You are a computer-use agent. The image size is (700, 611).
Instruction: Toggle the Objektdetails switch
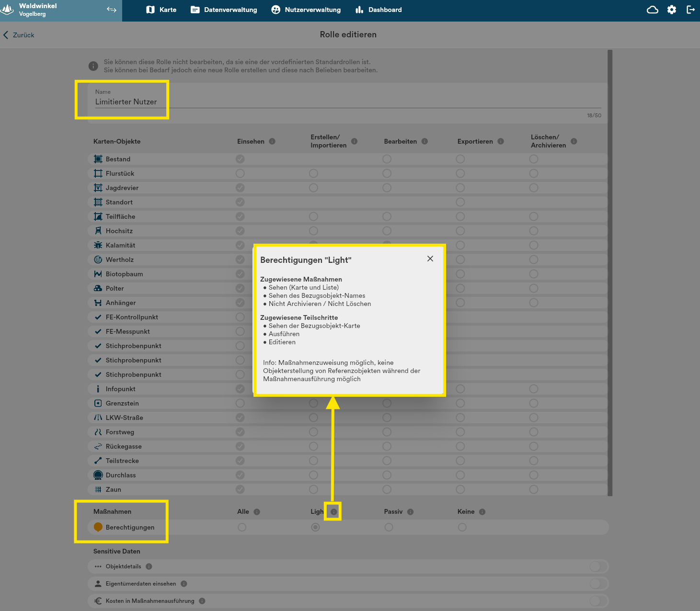click(x=598, y=566)
